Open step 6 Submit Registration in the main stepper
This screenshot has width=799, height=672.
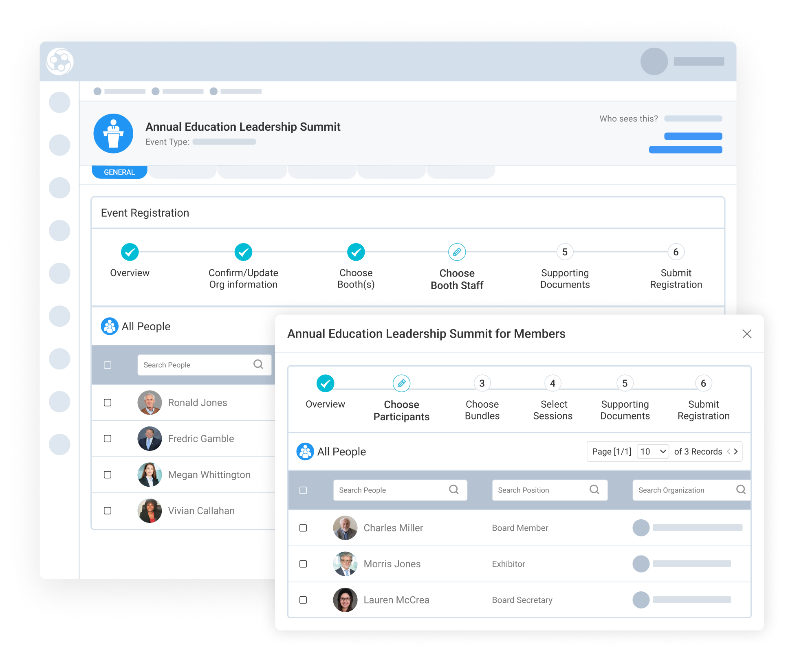(x=676, y=252)
